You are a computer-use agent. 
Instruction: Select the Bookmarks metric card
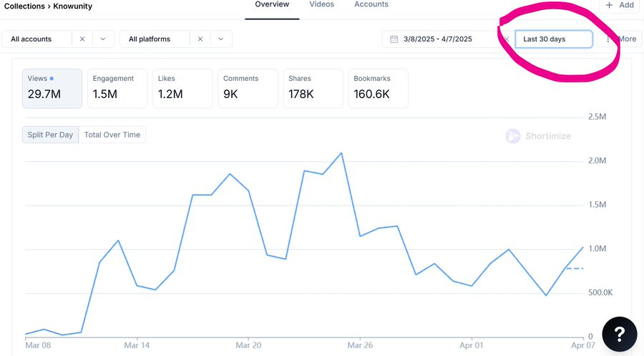pyautogui.click(x=378, y=88)
